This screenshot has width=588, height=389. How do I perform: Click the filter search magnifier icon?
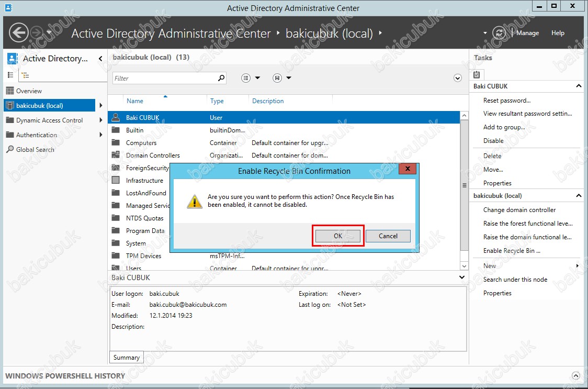pyautogui.click(x=221, y=77)
